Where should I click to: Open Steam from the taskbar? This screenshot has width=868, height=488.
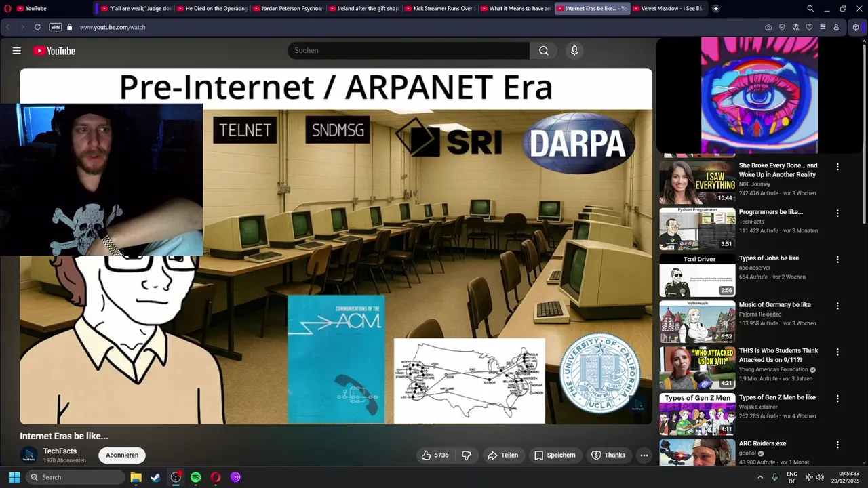tap(155, 477)
